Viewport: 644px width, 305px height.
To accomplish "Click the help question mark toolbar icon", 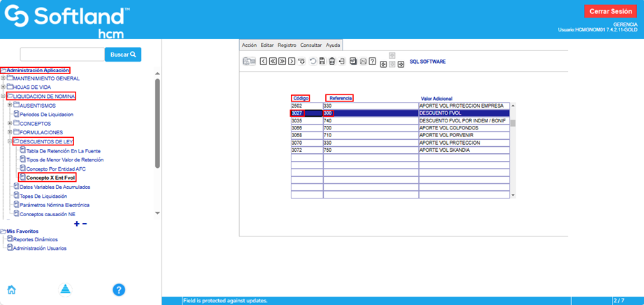I will point(373,62).
